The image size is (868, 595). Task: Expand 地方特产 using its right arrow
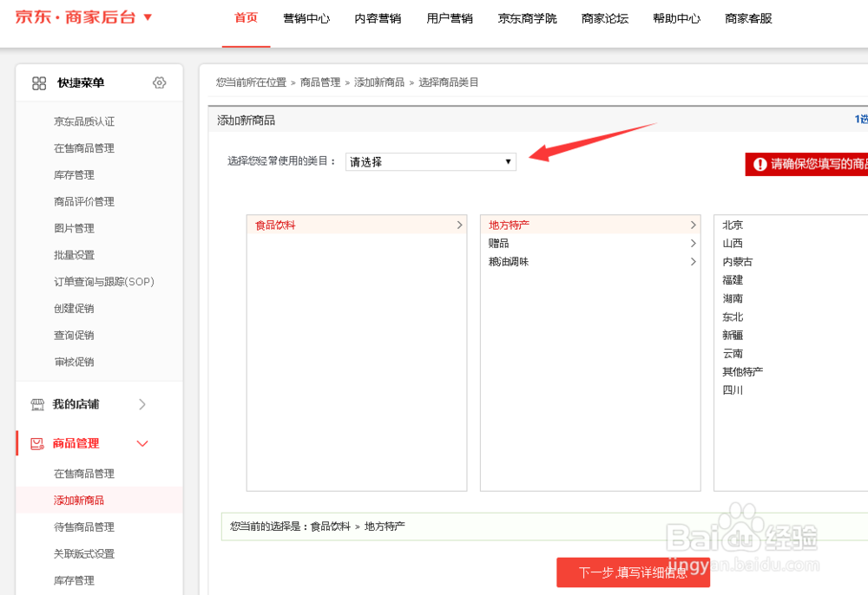(x=692, y=225)
